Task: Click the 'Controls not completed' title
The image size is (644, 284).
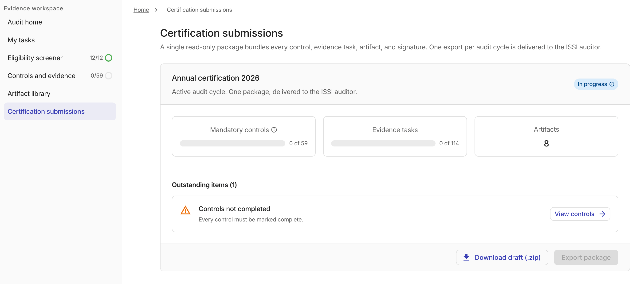Action: point(234,209)
